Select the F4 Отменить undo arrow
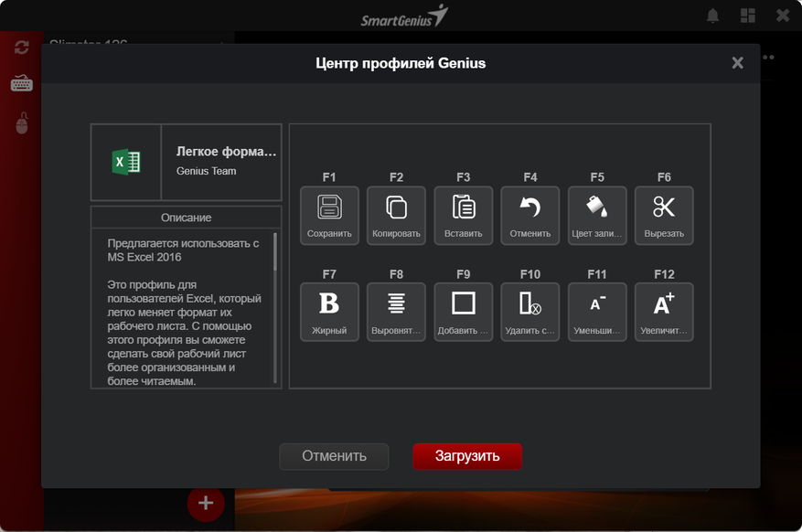802x532 pixels. pyautogui.click(x=530, y=207)
